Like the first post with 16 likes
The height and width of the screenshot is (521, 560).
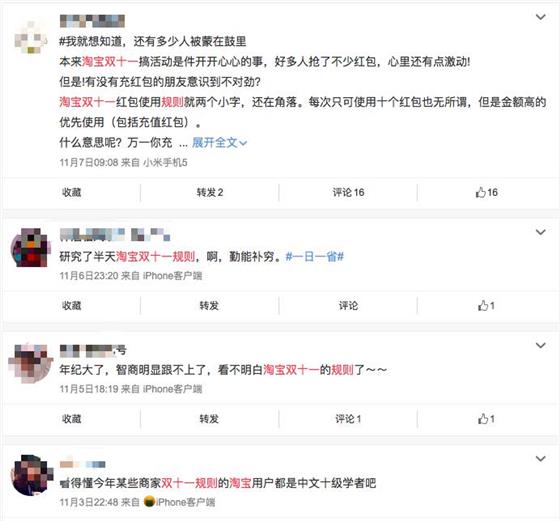click(x=486, y=192)
